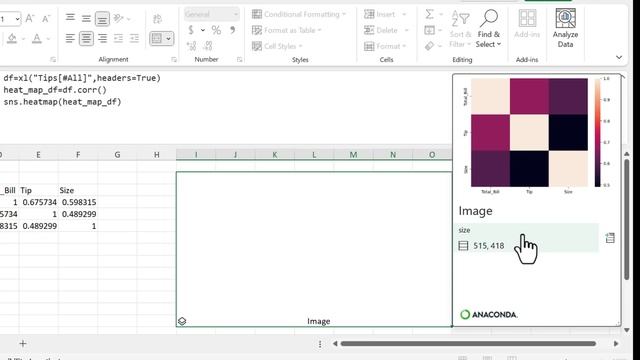
Task: Toggle Wrap Text icon
Action: point(158,19)
